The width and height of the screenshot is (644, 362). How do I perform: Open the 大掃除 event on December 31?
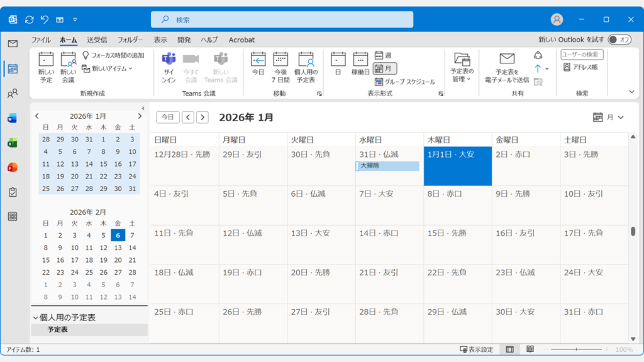(387, 165)
